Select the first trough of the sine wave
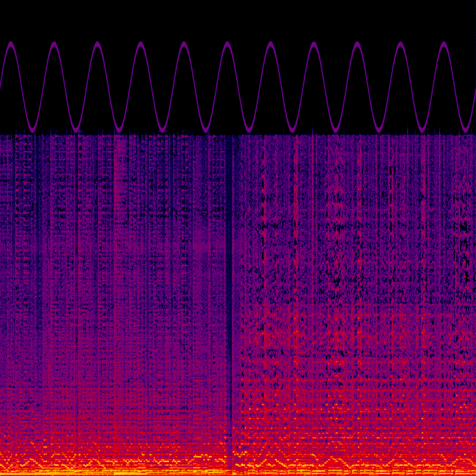This screenshot has height=476, width=476. (x=32, y=130)
